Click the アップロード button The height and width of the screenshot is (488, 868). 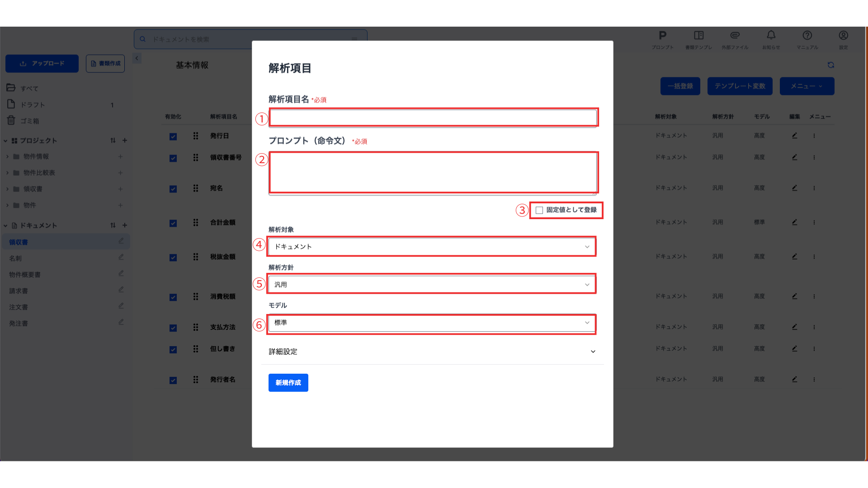pos(42,64)
